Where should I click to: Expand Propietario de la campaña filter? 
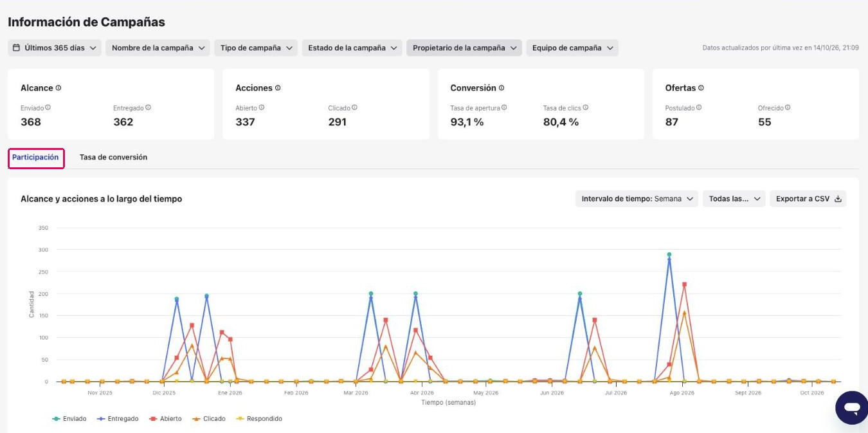[464, 48]
